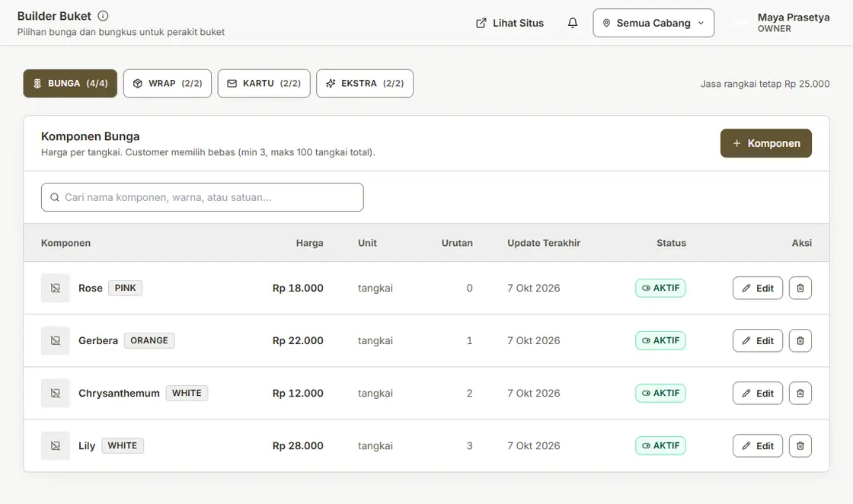
Task: Switch to the KARTU tab
Action: pyautogui.click(x=264, y=84)
